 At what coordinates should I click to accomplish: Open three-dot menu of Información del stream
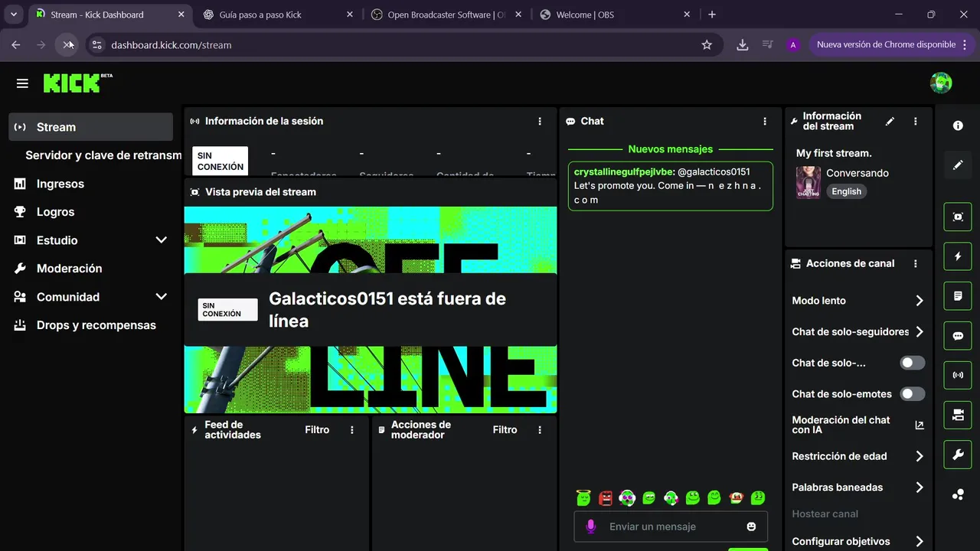pyautogui.click(x=916, y=121)
